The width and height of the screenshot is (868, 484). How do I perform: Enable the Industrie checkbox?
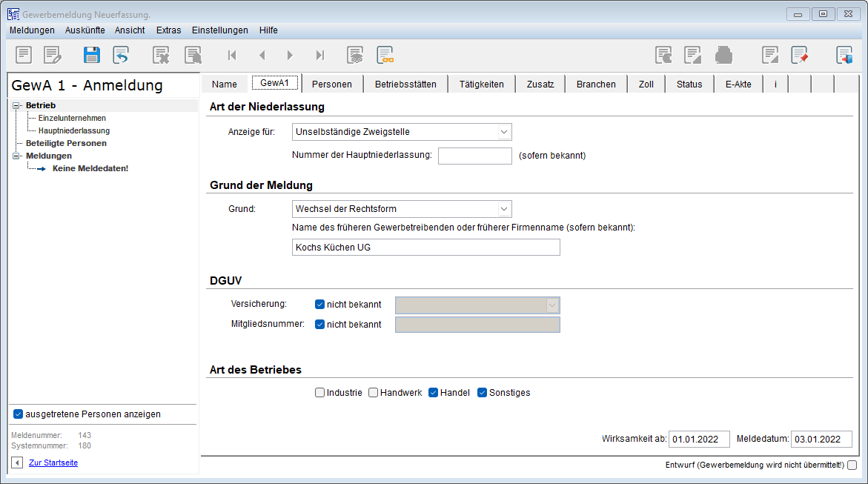pyautogui.click(x=320, y=393)
